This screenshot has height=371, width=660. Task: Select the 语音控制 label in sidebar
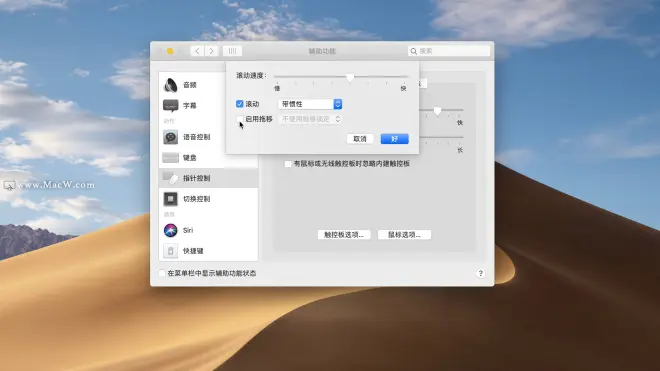click(x=197, y=137)
